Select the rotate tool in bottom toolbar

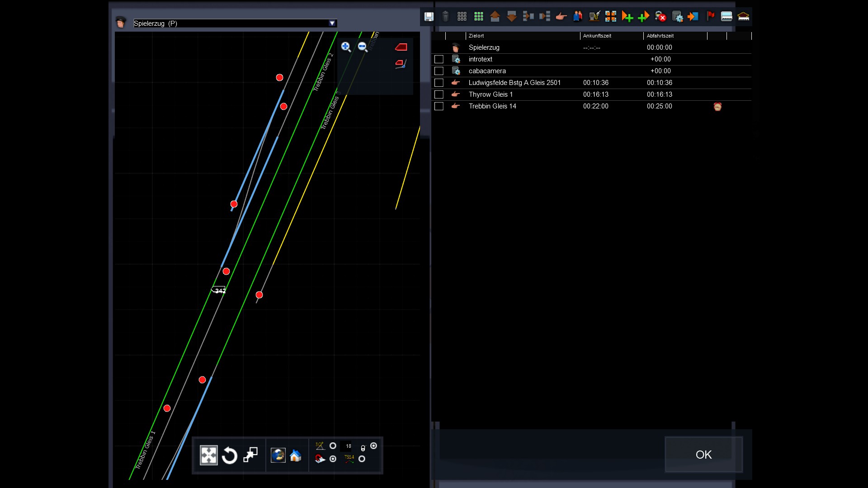[x=230, y=455]
